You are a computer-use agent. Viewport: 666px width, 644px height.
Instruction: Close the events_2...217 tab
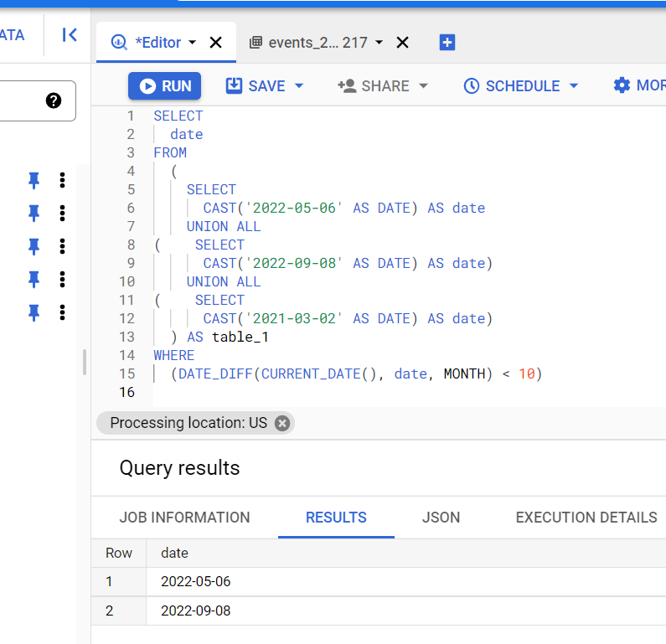click(x=402, y=43)
